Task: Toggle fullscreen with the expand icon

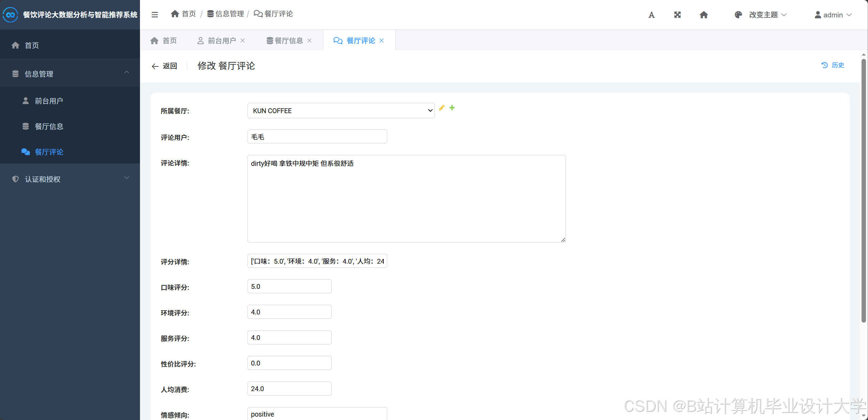Action: coord(677,15)
